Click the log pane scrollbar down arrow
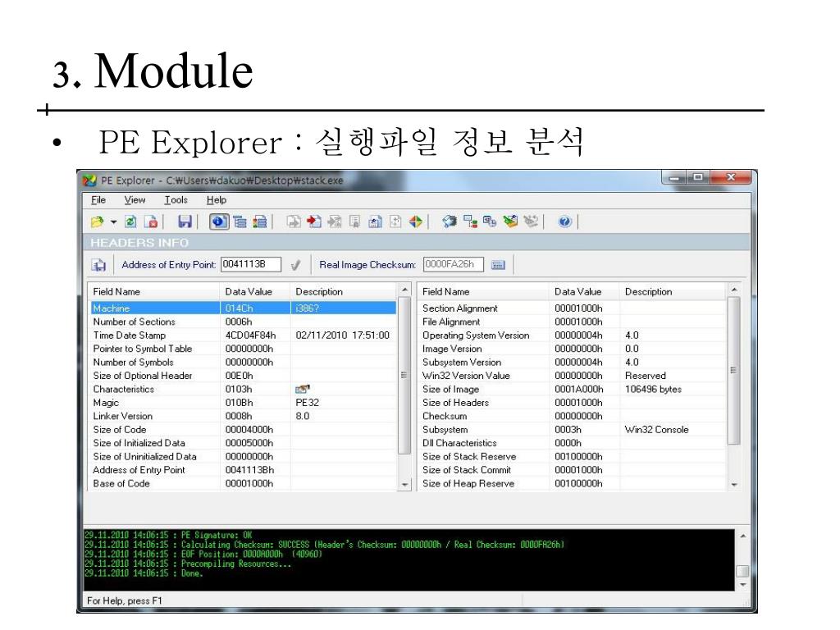 tap(743, 584)
